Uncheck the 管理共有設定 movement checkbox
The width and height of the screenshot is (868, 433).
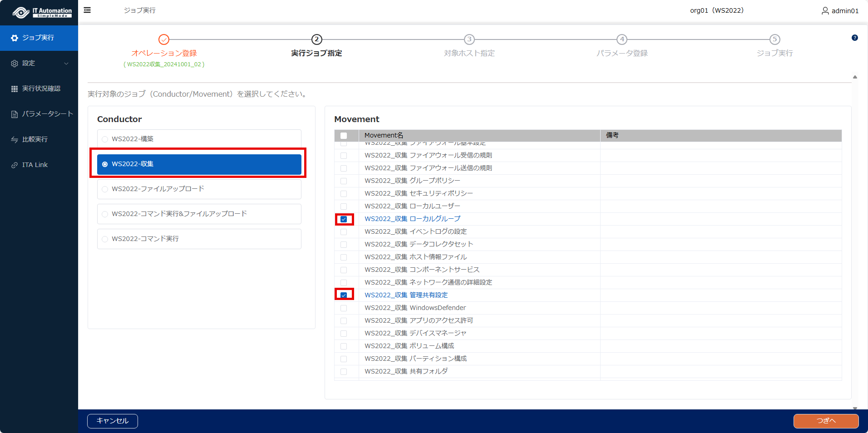pyautogui.click(x=344, y=295)
